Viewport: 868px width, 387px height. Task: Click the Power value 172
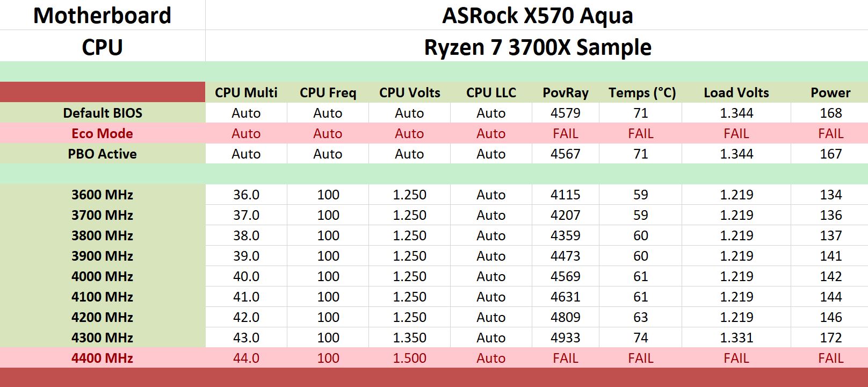831,338
